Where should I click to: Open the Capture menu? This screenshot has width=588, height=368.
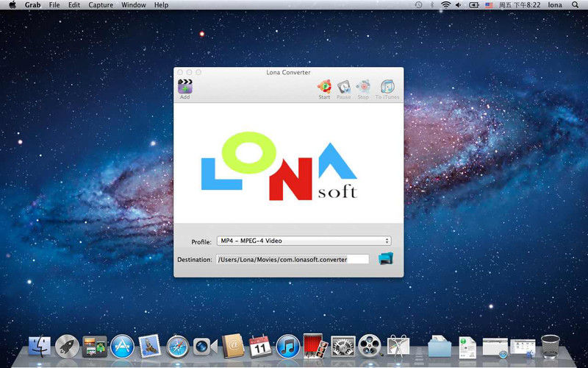click(x=101, y=5)
